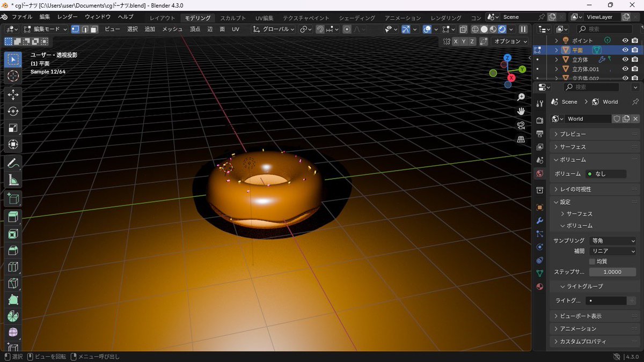Open the Object properties tab
This screenshot has width=644, height=362.
coord(540,207)
